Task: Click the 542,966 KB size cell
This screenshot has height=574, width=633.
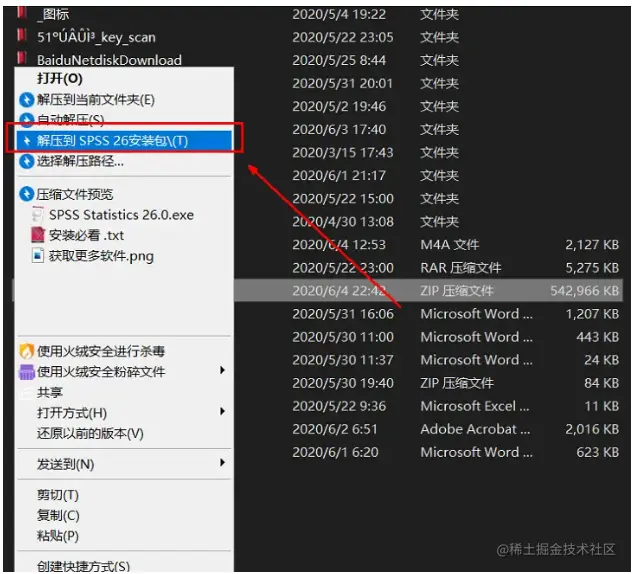Action: [585, 291]
